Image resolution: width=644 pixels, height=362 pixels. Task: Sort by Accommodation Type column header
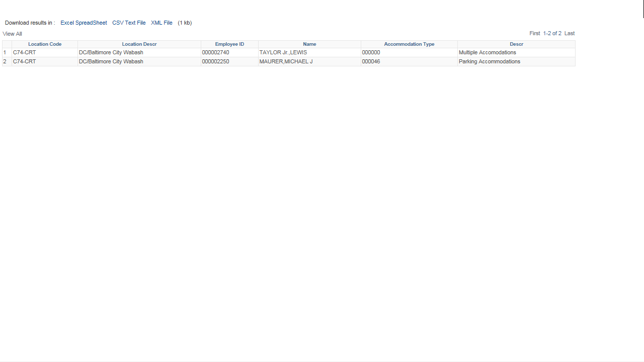pos(409,44)
